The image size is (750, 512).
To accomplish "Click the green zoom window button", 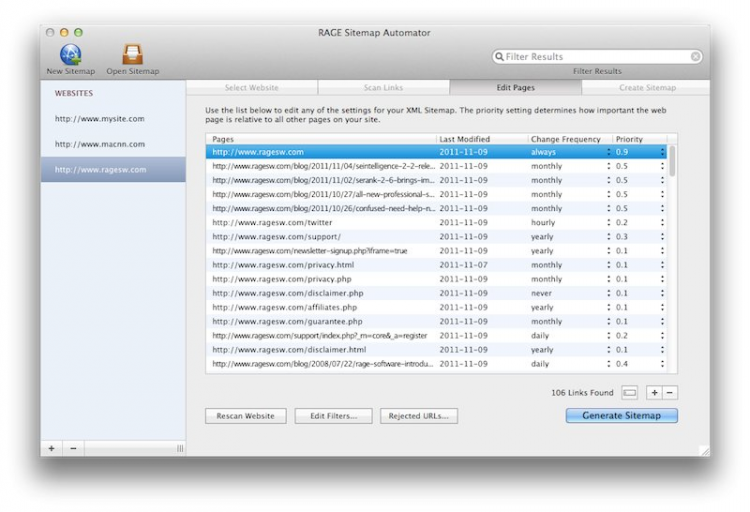I will click(x=78, y=33).
